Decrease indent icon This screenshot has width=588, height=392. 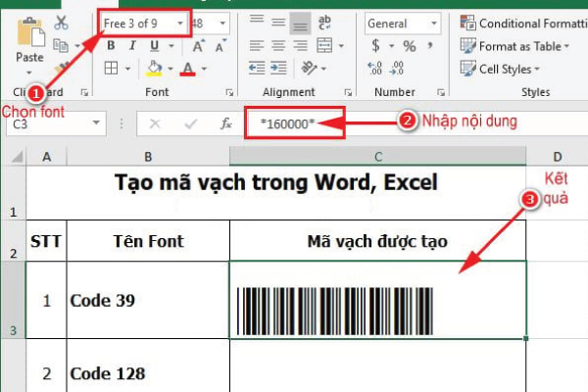click(257, 69)
